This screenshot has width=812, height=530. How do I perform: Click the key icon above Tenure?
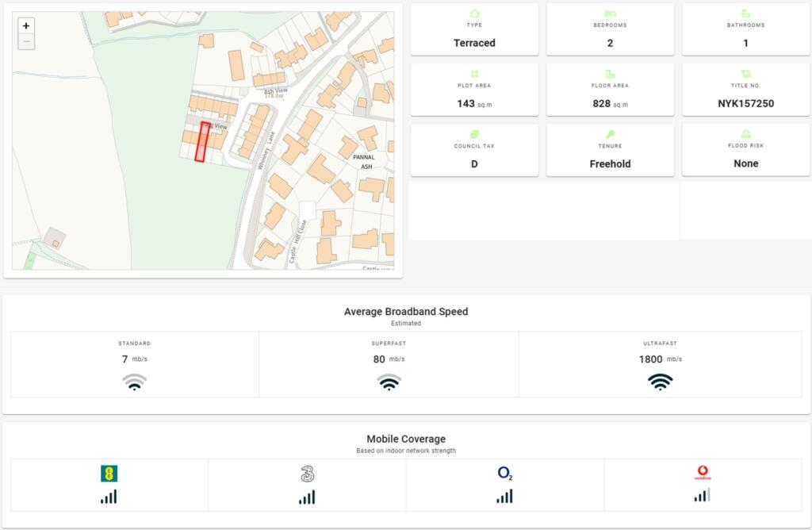610,134
